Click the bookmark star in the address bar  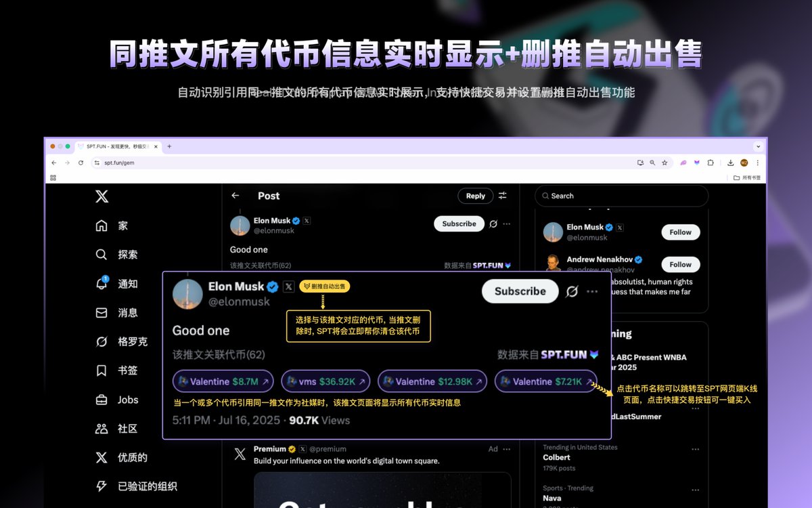coord(664,163)
